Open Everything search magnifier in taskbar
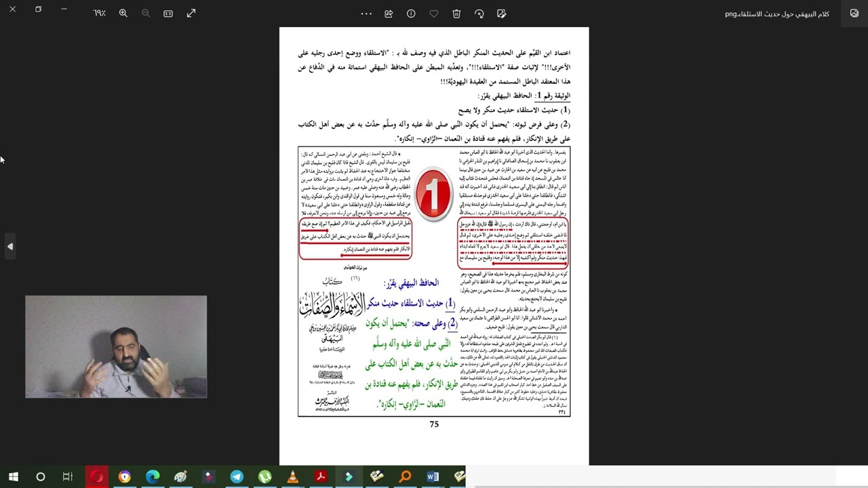Image resolution: width=868 pixels, height=488 pixels. (x=405, y=477)
